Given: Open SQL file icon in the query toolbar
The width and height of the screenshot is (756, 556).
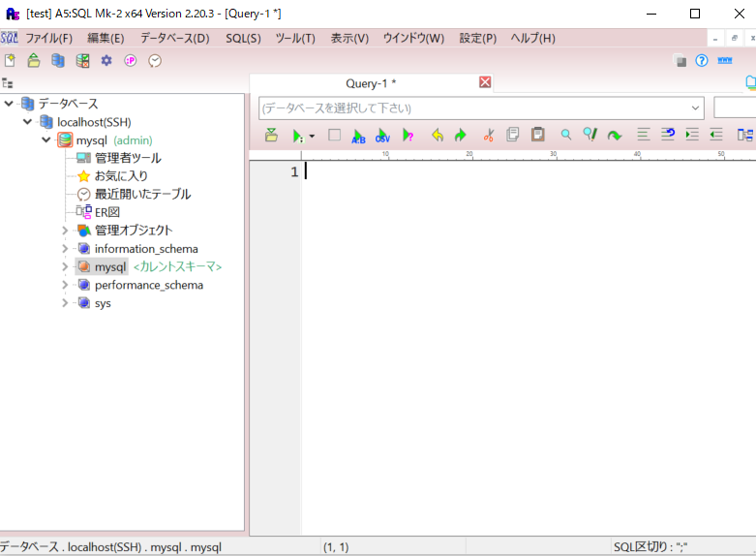Looking at the screenshot, I should [x=271, y=136].
